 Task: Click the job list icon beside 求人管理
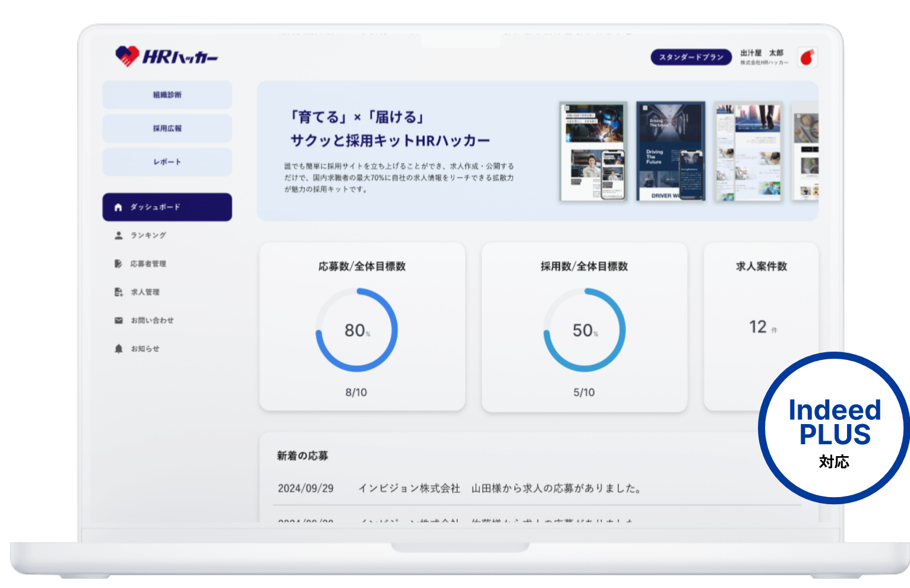118,292
